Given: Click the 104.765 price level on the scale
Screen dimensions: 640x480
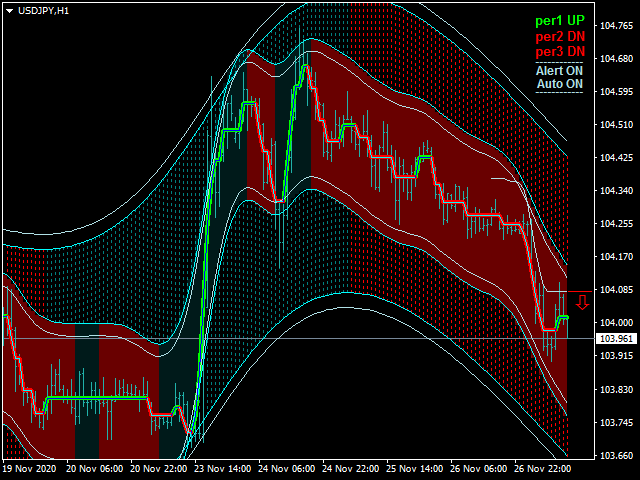Looking at the screenshot, I should [613, 26].
